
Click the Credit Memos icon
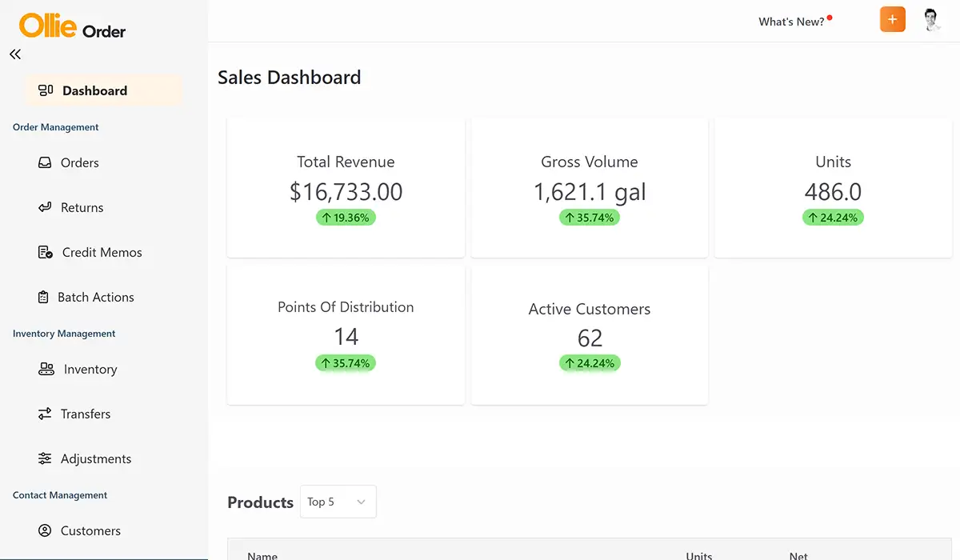coord(43,252)
